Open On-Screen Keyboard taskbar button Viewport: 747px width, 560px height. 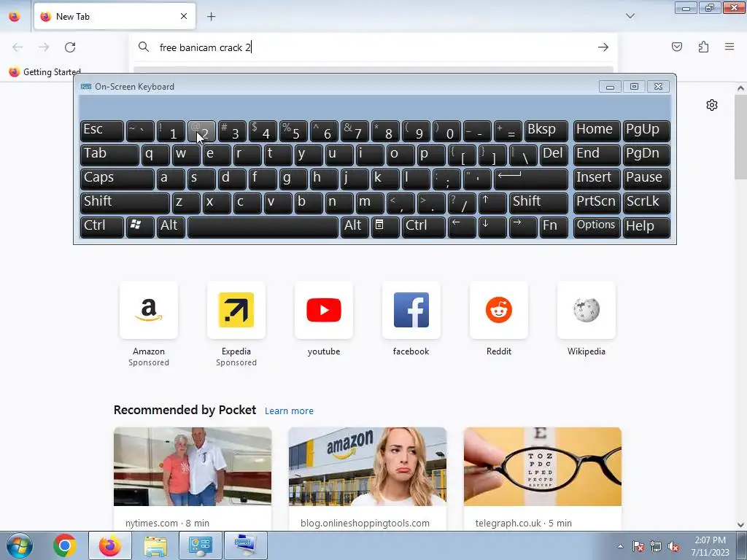tap(245, 545)
